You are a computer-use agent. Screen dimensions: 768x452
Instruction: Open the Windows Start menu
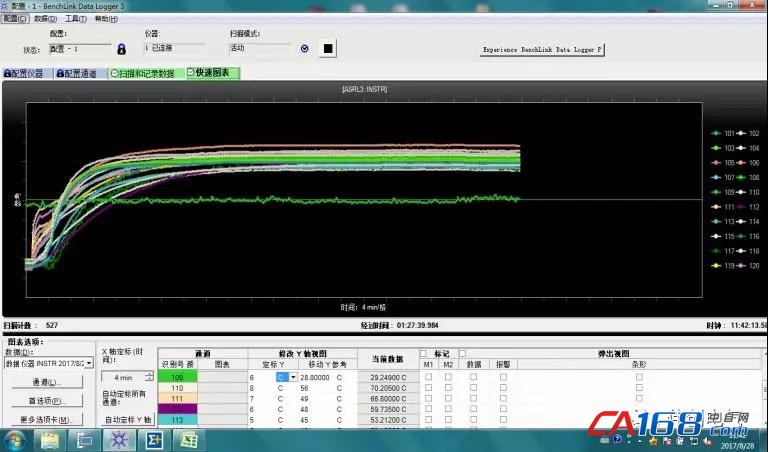click(13, 440)
